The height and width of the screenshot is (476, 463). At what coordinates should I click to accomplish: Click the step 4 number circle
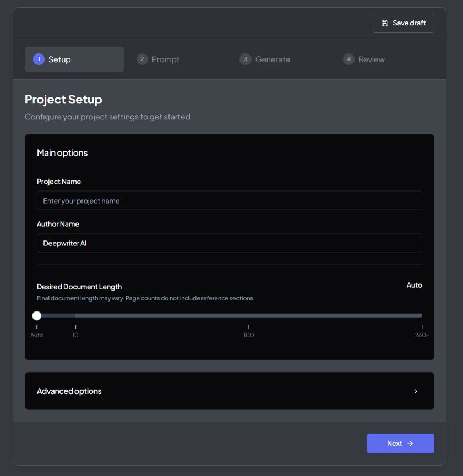click(348, 59)
